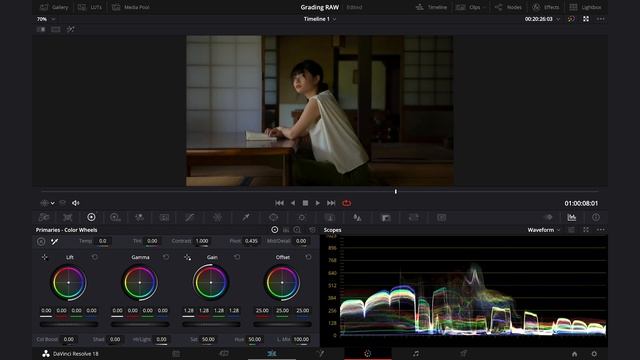Toggle bypass color grades
Image resolution: width=640 pixels, height=360 pixels.
pyautogui.click(x=571, y=19)
